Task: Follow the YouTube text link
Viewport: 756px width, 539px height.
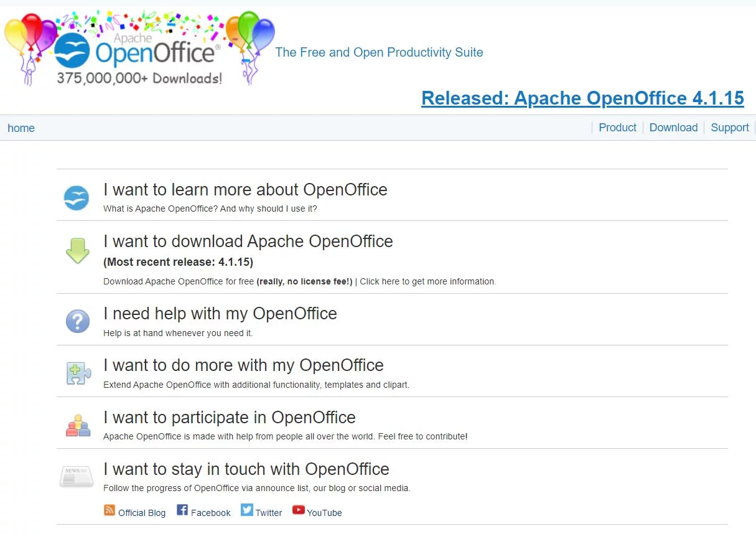Action: [324, 513]
